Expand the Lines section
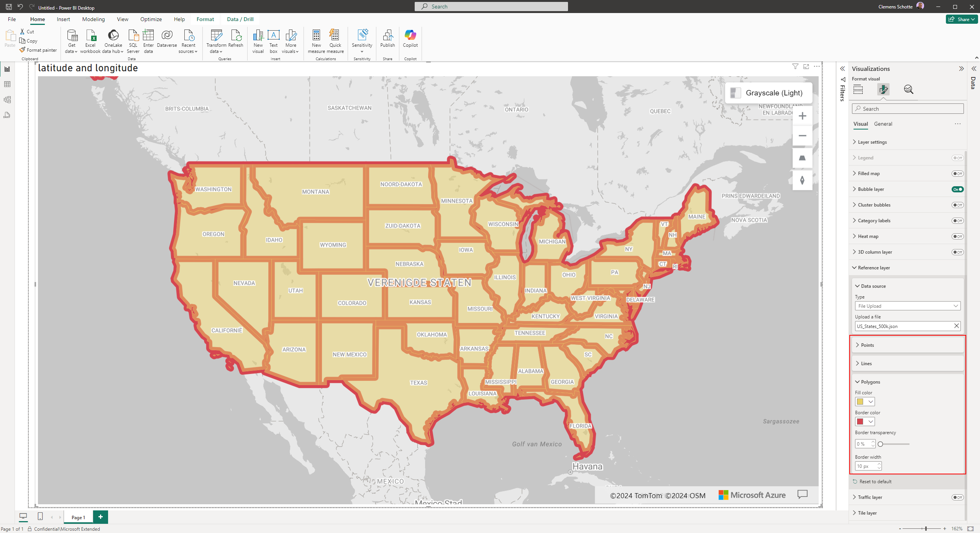Image resolution: width=980 pixels, height=533 pixels. click(x=866, y=364)
